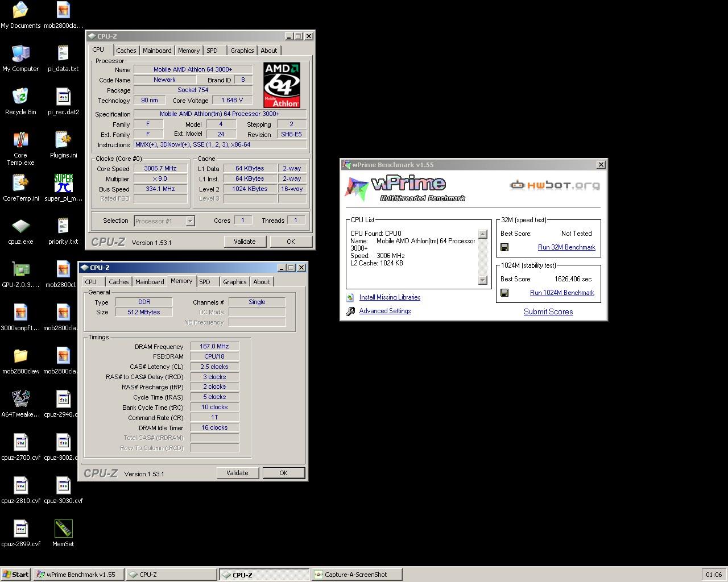This screenshot has height=582, width=728.
Task: Click OK in top CPU-Z window
Action: (291, 242)
